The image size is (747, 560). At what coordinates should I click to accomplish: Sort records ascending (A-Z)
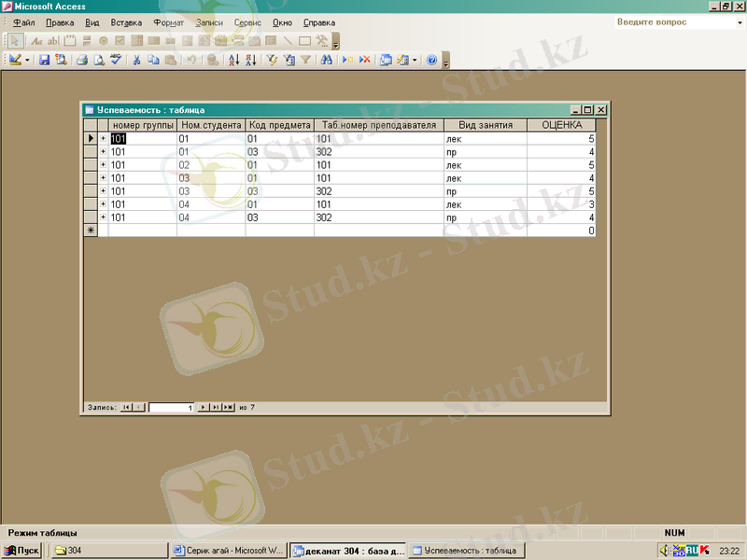(234, 60)
